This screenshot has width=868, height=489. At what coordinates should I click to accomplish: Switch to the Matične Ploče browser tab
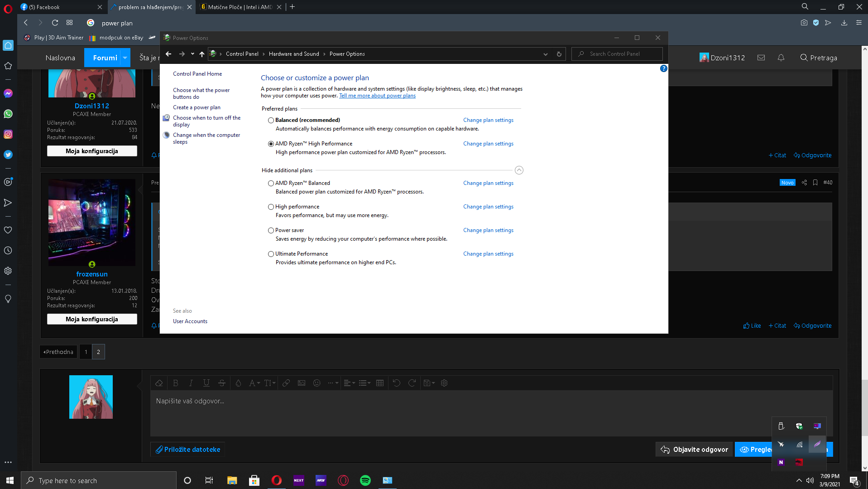tap(241, 7)
